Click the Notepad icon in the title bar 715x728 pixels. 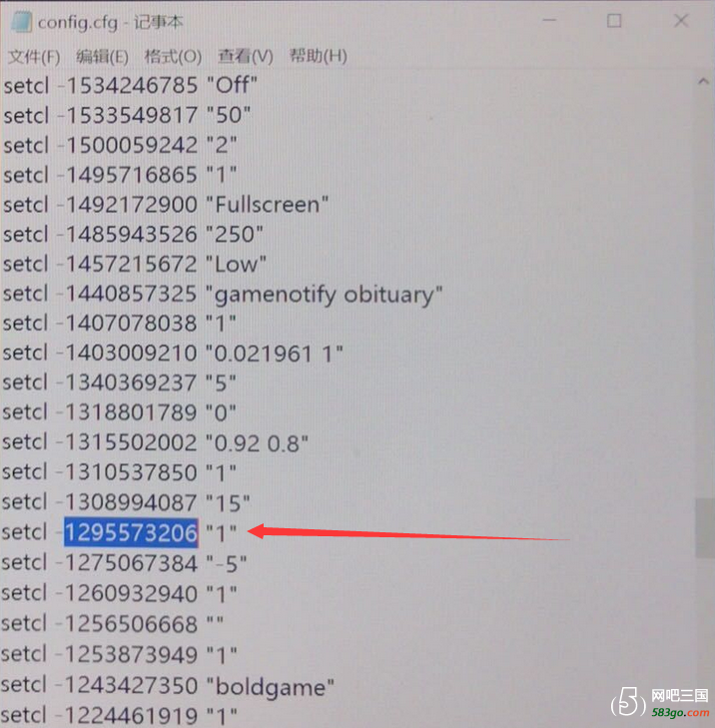coord(21,22)
